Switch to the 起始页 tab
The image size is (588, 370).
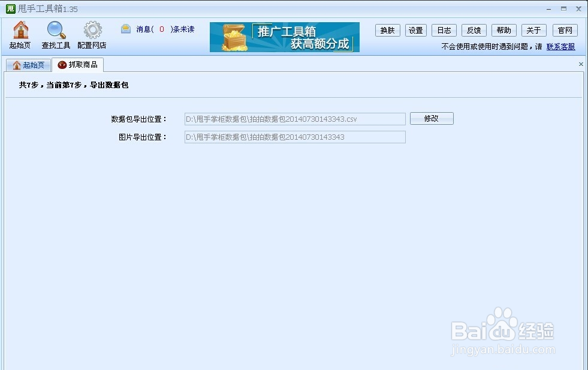pyautogui.click(x=29, y=65)
